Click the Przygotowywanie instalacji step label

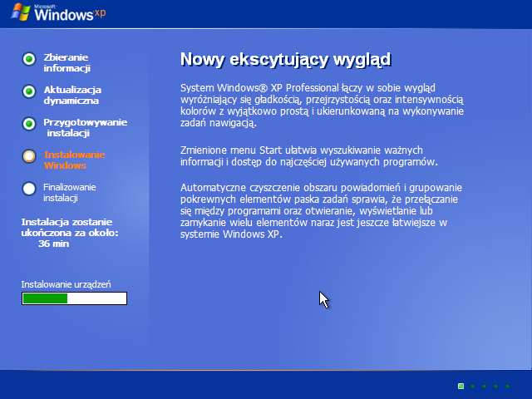point(86,127)
